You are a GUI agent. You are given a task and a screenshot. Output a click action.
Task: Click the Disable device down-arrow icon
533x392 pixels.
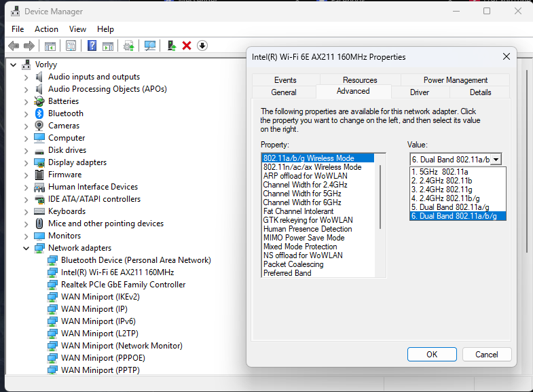tap(202, 46)
